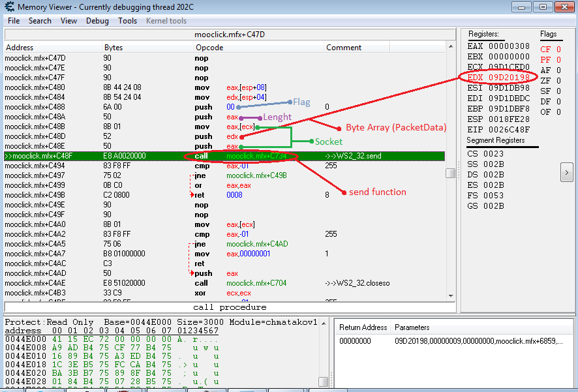578x392 pixels.
Task: Select the highlighted call mooclick.mfx+C734 row
Action: [x=222, y=157]
